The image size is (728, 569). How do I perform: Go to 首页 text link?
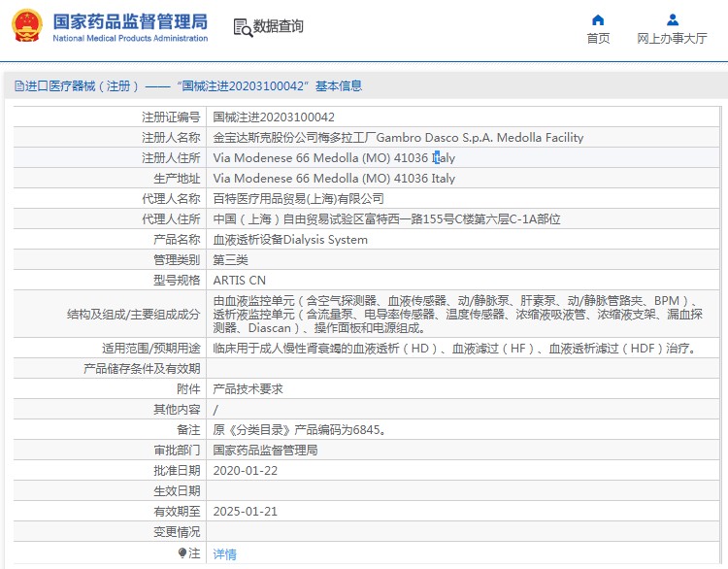click(x=598, y=39)
